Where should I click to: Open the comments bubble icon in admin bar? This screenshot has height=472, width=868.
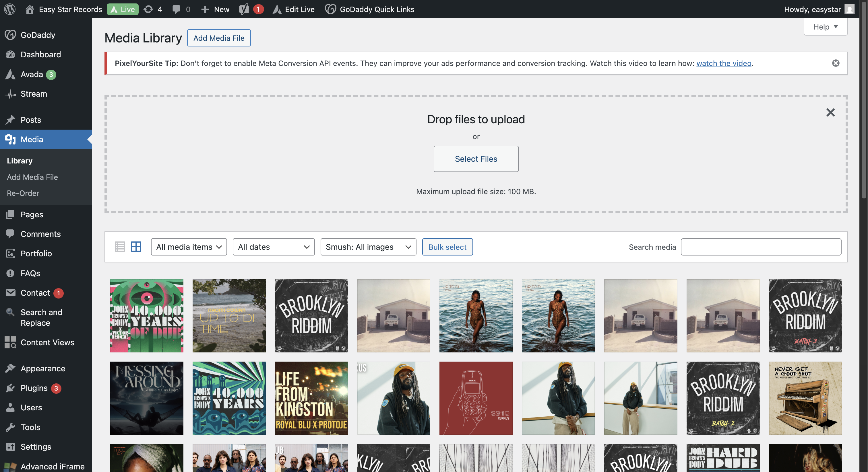point(176,9)
